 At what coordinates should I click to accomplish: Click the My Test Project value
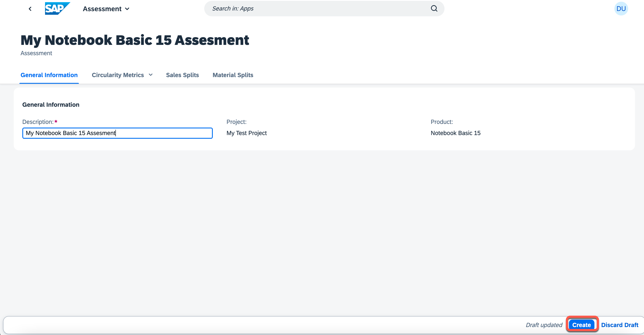point(246,133)
